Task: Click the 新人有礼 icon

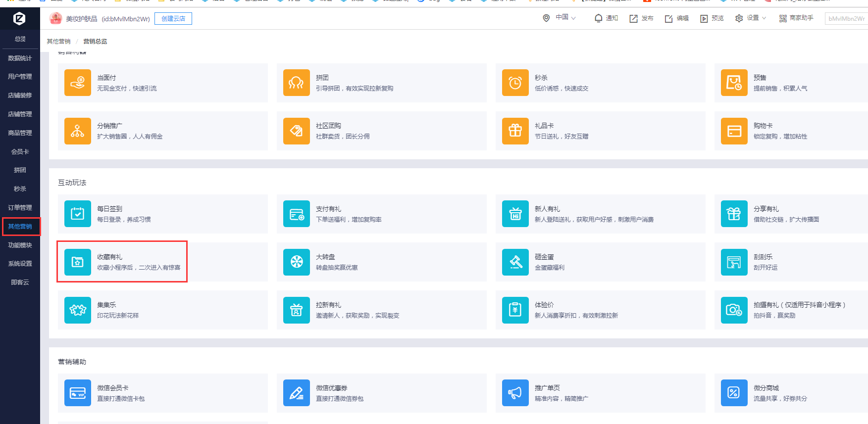Action: [x=515, y=214]
